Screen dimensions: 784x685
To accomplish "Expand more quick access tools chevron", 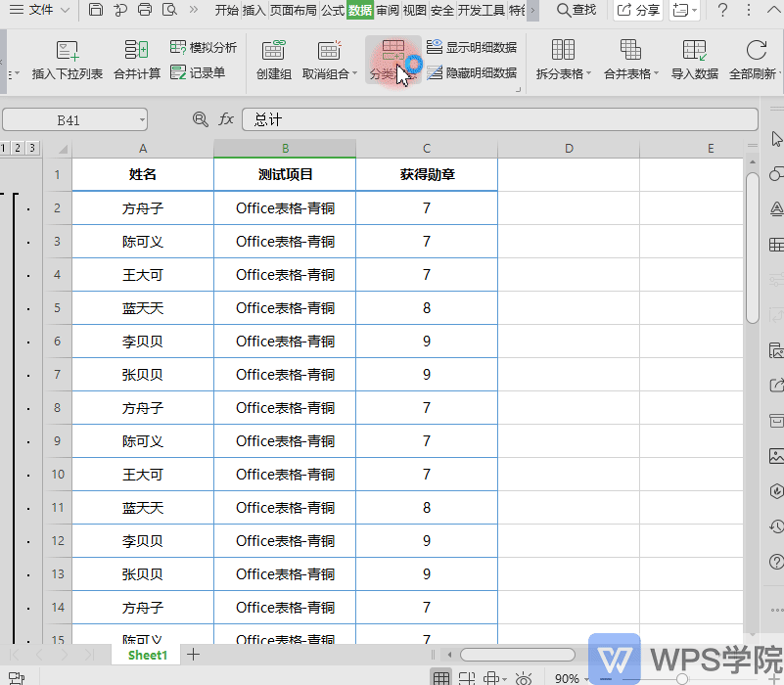I will click(x=194, y=10).
